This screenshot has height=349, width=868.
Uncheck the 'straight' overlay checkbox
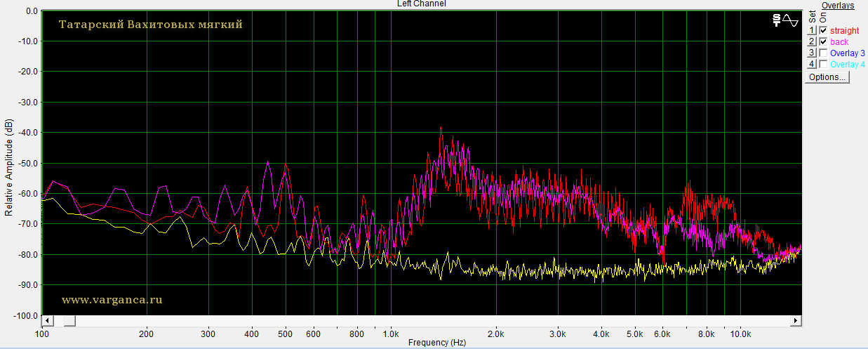(823, 31)
